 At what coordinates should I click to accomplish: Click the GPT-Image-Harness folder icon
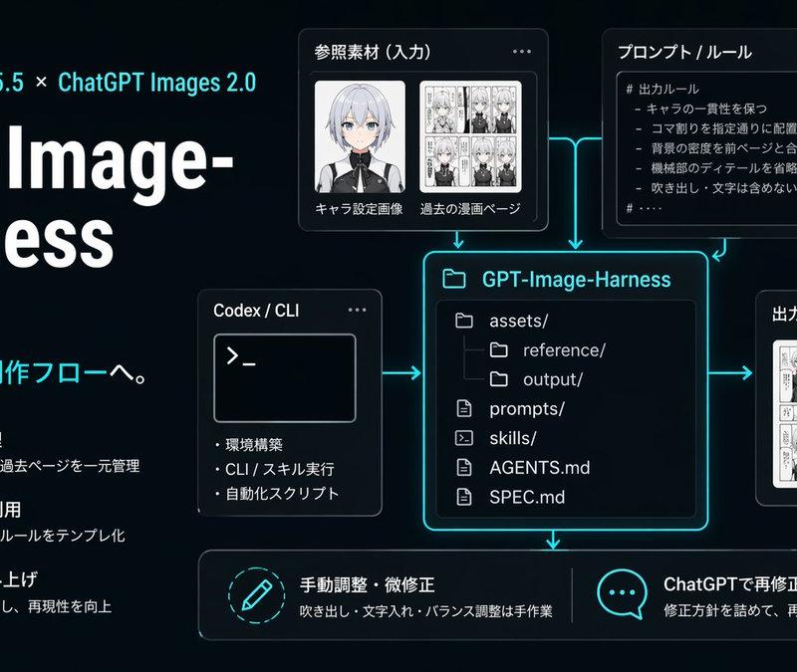coord(453,279)
